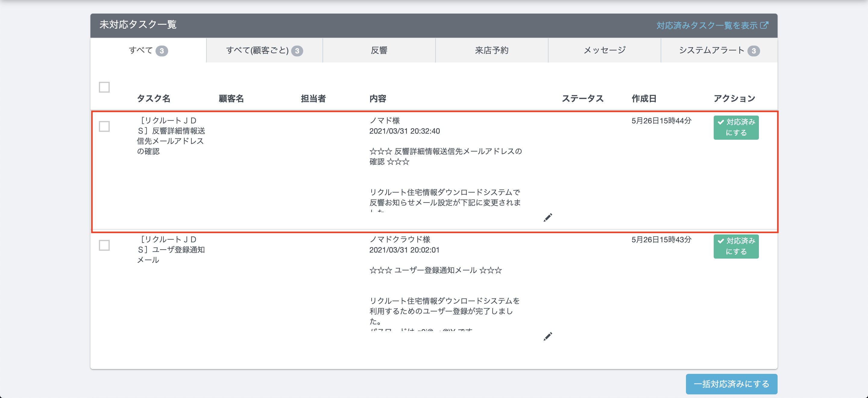Click the アクション column header
This screenshot has height=398, width=868.
[x=734, y=98]
